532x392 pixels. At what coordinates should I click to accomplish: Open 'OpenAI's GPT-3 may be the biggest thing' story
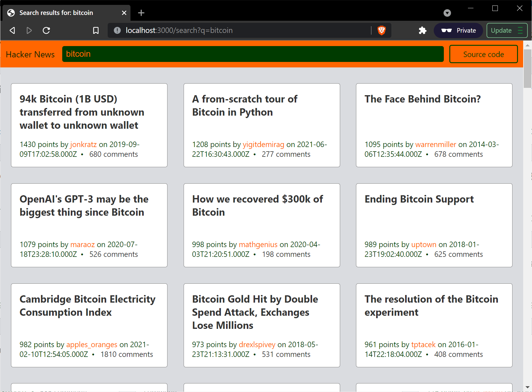pyautogui.click(x=84, y=206)
